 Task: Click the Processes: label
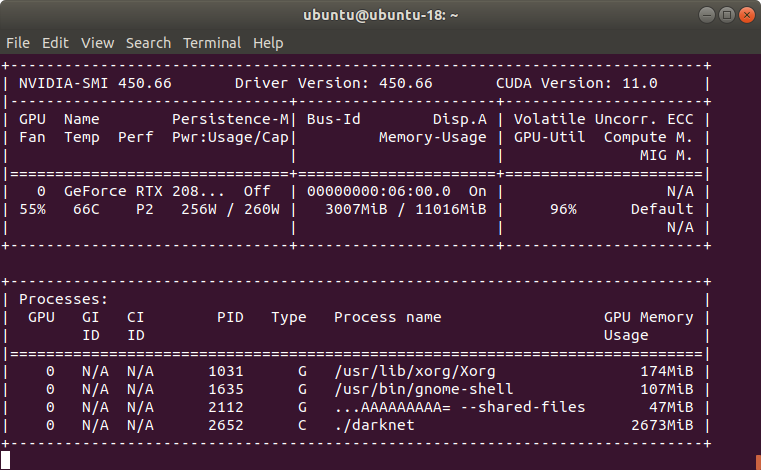[63, 299]
